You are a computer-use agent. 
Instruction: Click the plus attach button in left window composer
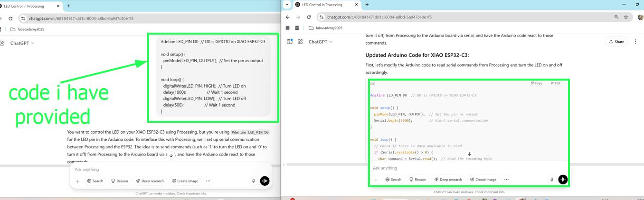point(77,181)
